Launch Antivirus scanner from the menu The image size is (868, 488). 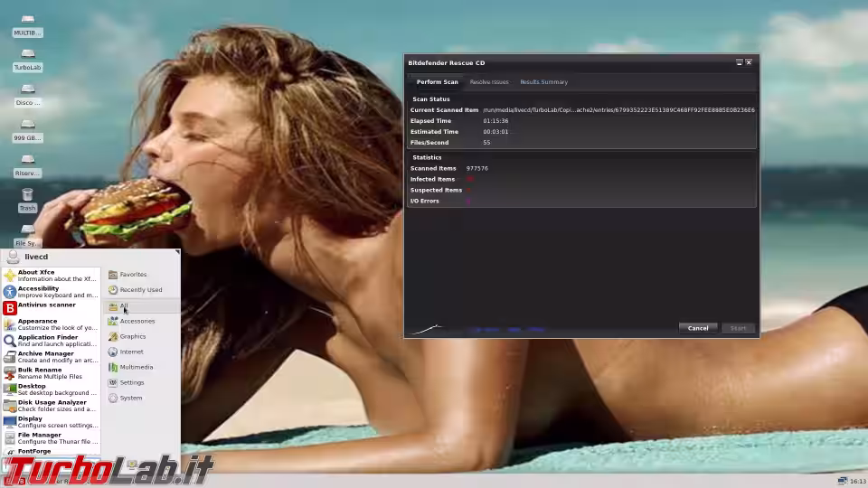pyautogui.click(x=45, y=305)
